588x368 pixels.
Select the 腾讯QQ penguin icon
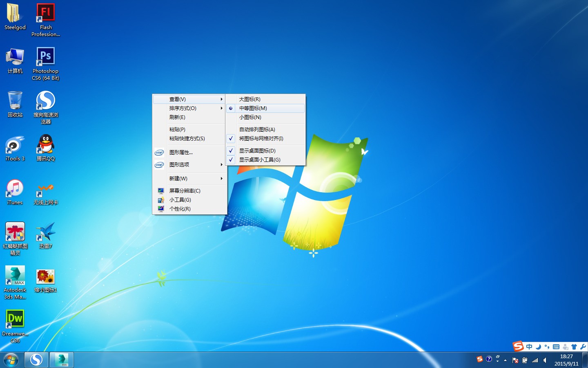pos(46,148)
